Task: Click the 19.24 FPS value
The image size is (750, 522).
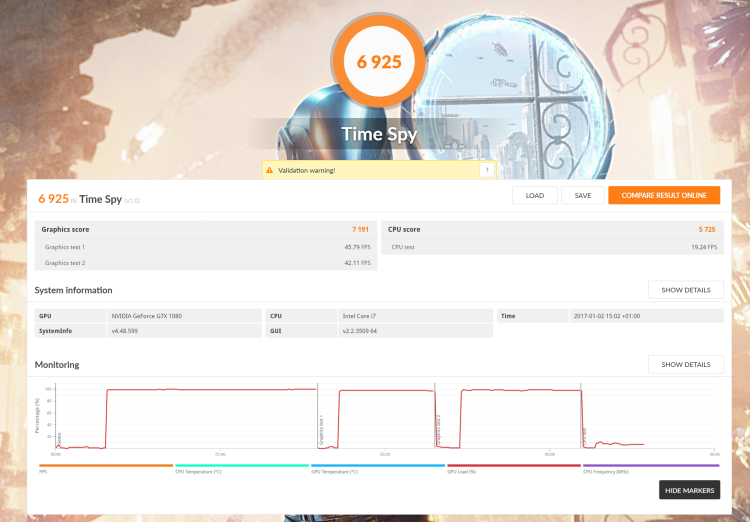Action: click(x=704, y=247)
